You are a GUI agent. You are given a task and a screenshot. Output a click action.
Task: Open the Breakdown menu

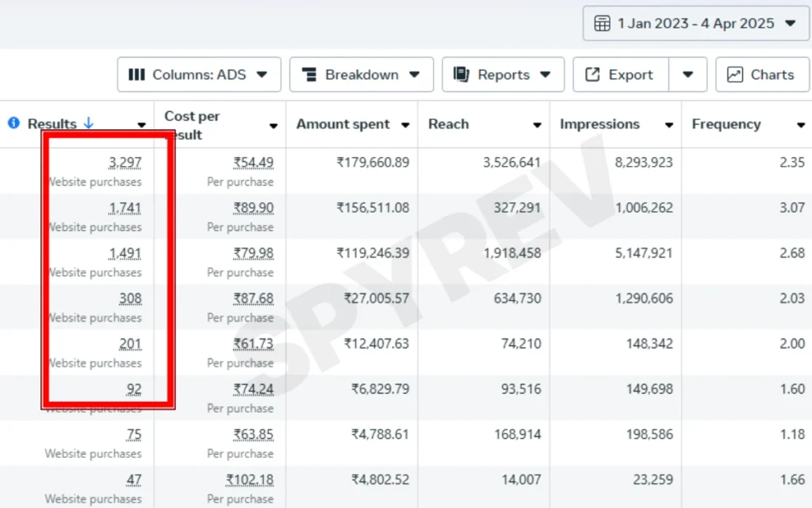point(361,75)
